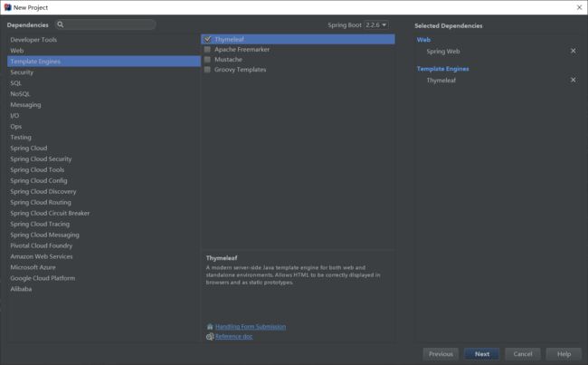Select the Security category
The height and width of the screenshot is (365, 588).
click(x=22, y=72)
